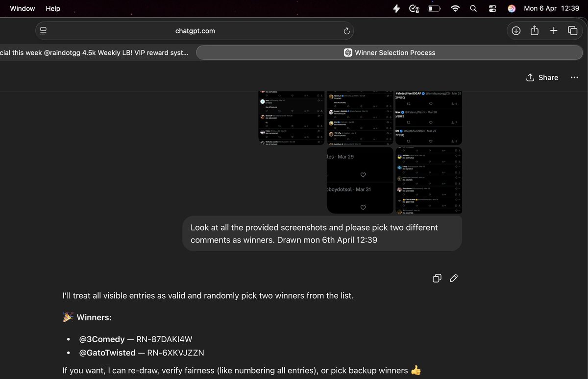
Task: Reload the current page
Action: point(346,31)
